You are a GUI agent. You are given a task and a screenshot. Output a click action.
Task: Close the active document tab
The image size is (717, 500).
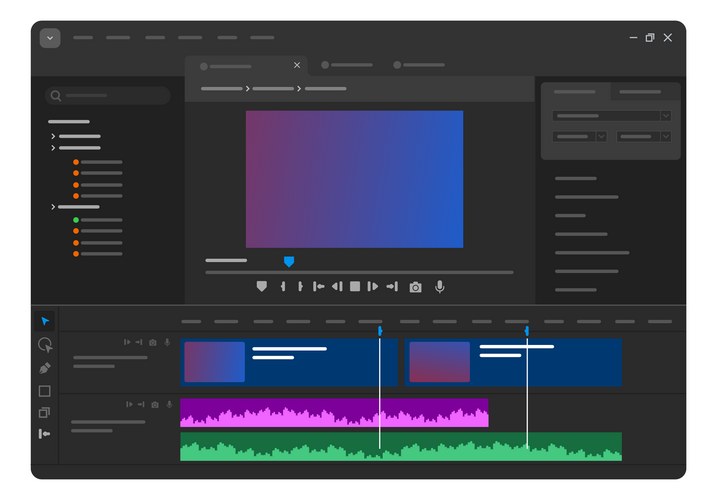click(297, 65)
